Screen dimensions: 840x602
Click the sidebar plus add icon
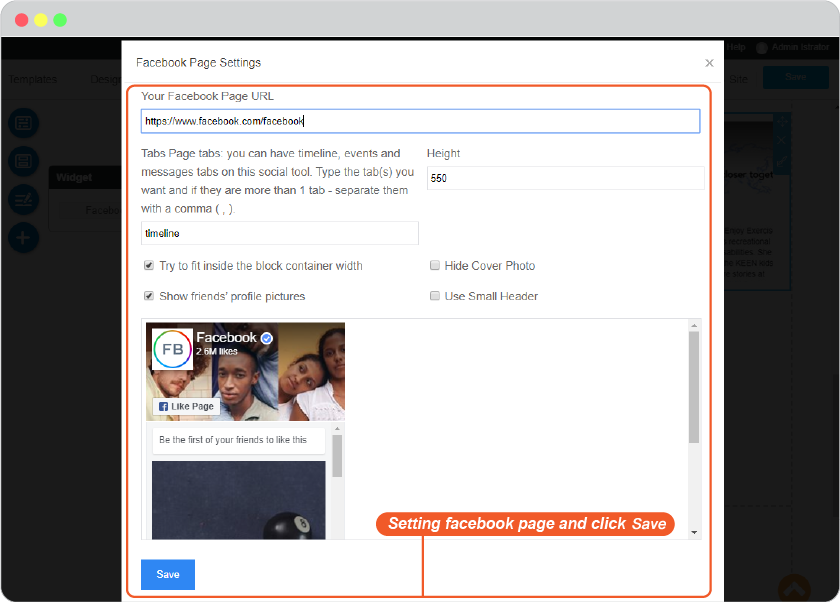[23, 237]
